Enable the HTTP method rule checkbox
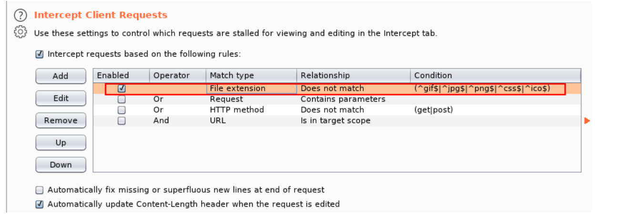Image resolution: width=644 pixels, height=214 pixels. (122, 110)
